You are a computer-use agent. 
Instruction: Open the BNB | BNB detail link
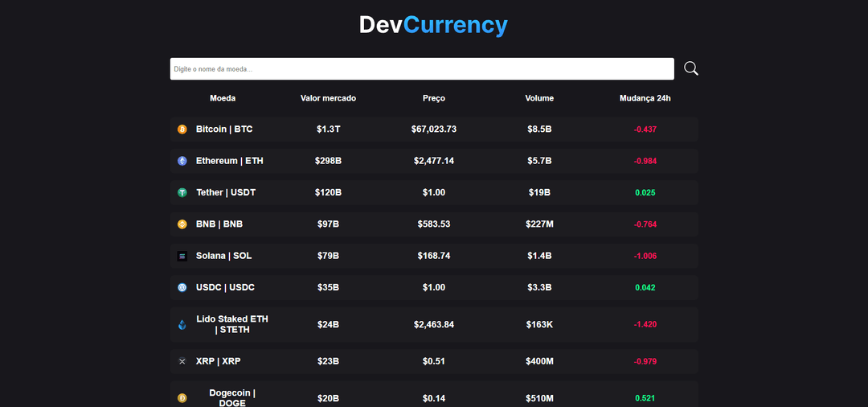pos(219,224)
